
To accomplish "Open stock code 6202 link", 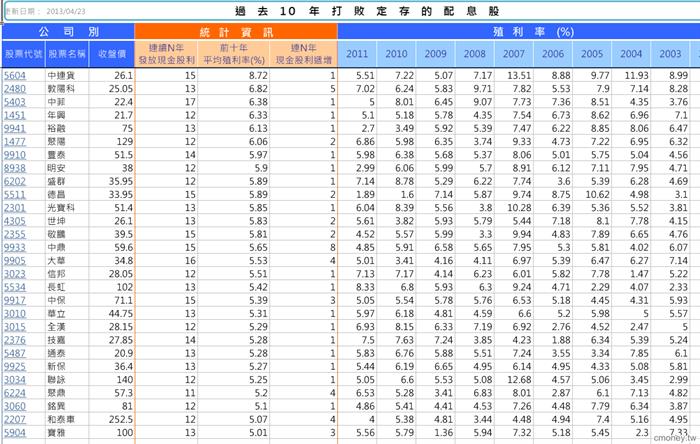I will [15, 182].
